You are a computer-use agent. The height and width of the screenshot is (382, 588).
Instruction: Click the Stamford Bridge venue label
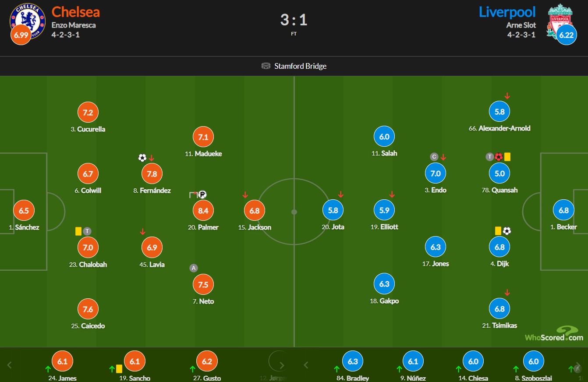[x=300, y=66]
